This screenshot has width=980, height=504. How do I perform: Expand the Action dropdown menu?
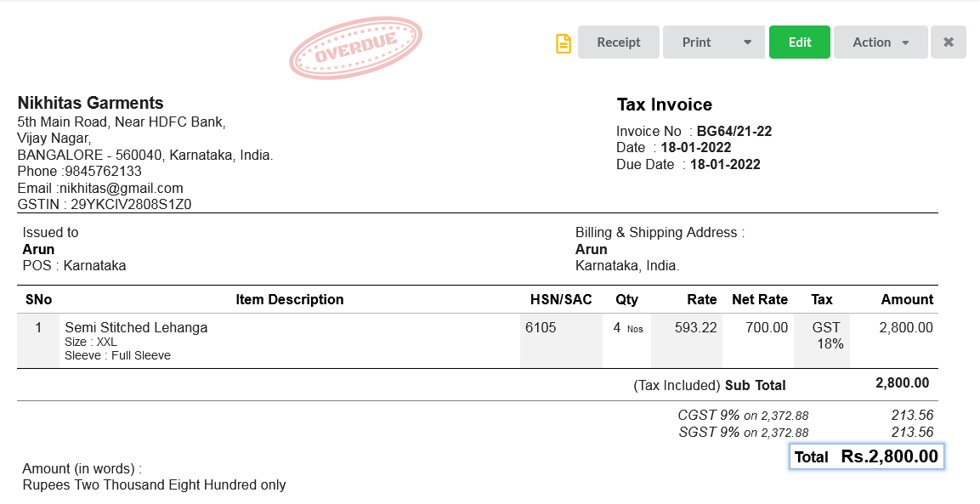coord(881,42)
